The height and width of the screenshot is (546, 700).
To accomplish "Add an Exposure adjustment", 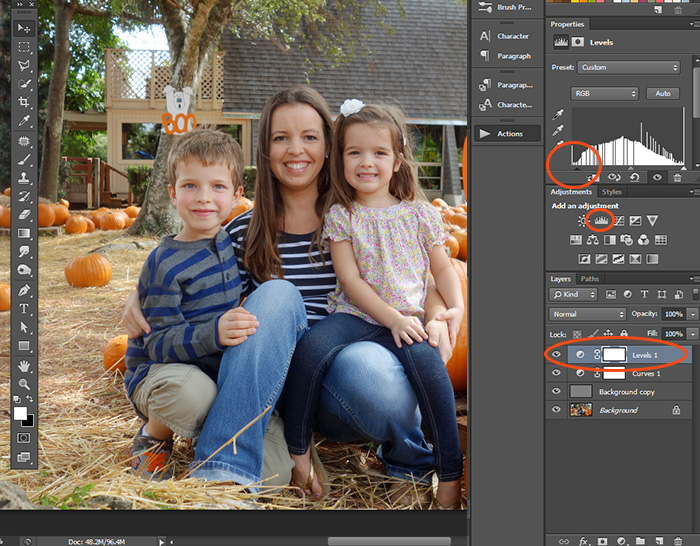I will (635, 220).
